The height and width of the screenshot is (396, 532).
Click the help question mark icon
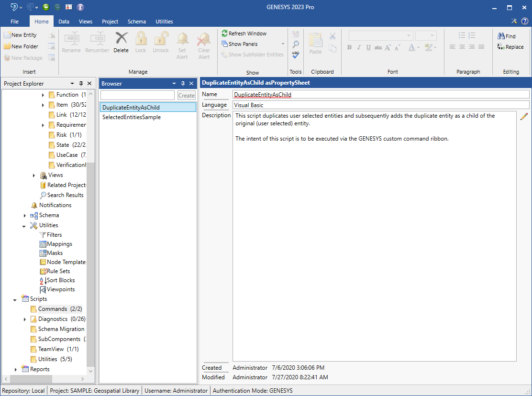(x=524, y=21)
